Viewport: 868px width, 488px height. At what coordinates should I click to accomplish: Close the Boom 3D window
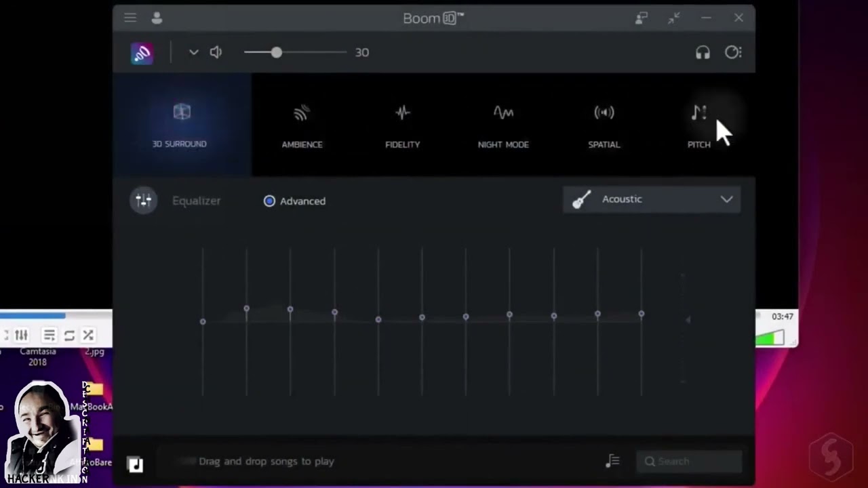tap(738, 18)
